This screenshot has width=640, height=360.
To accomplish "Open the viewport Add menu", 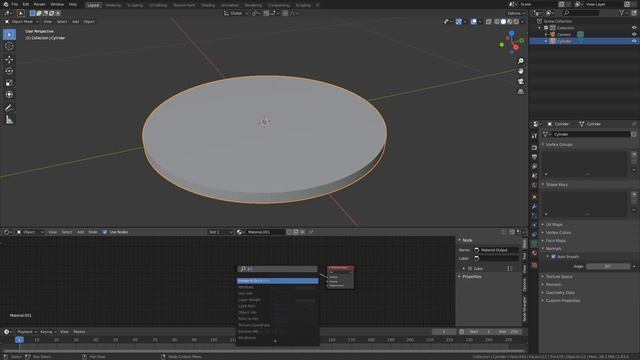I will [x=76, y=22].
